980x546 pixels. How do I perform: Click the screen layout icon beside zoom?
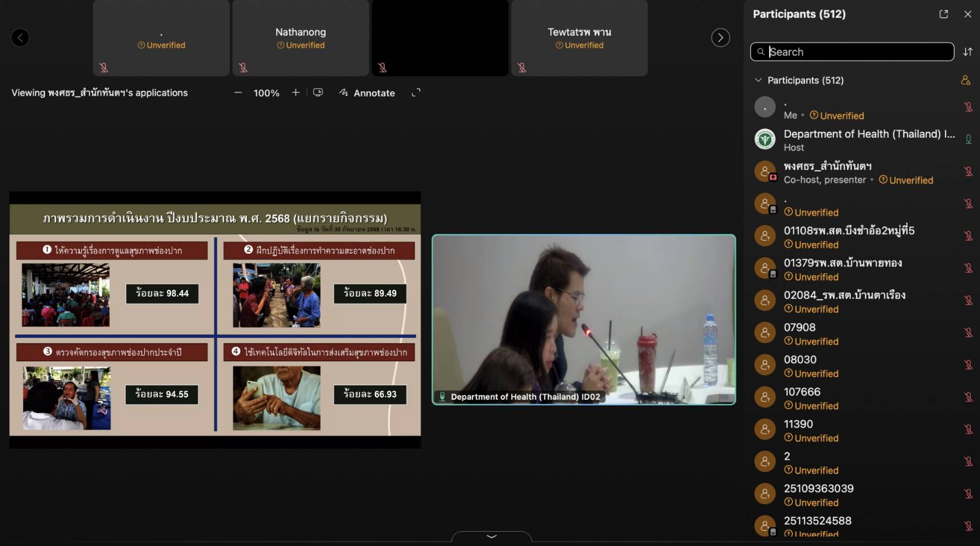[318, 93]
